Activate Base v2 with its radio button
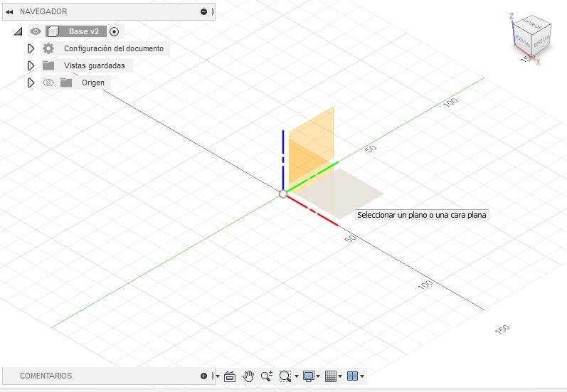The width and height of the screenshot is (567, 392). click(114, 32)
